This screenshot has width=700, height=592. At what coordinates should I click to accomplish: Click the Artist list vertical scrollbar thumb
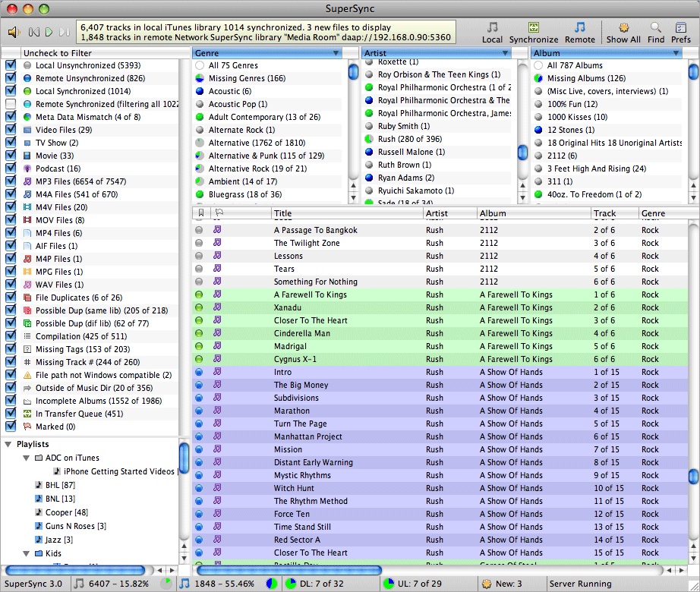[x=522, y=153]
